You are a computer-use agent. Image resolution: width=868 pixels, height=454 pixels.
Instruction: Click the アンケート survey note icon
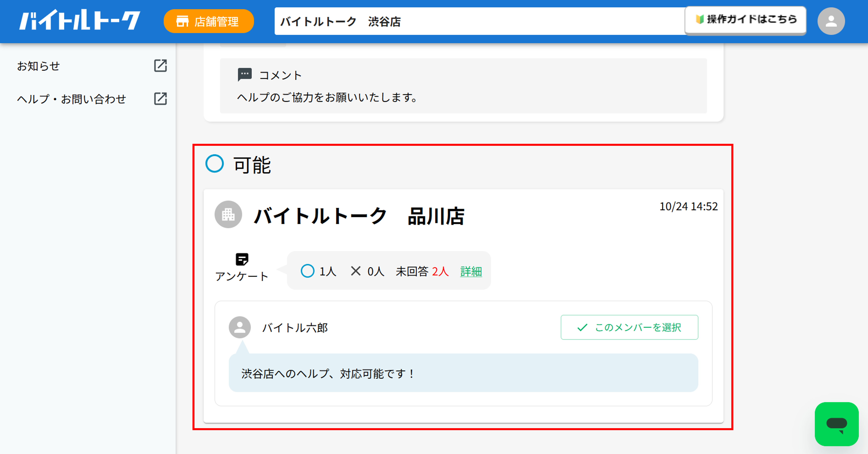point(242,259)
